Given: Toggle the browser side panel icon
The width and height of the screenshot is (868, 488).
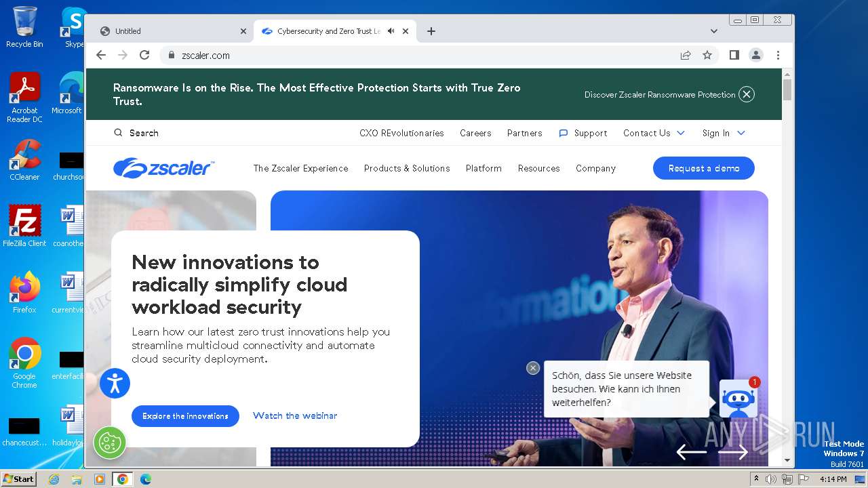Looking at the screenshot, I should click(x=734, y=55).
